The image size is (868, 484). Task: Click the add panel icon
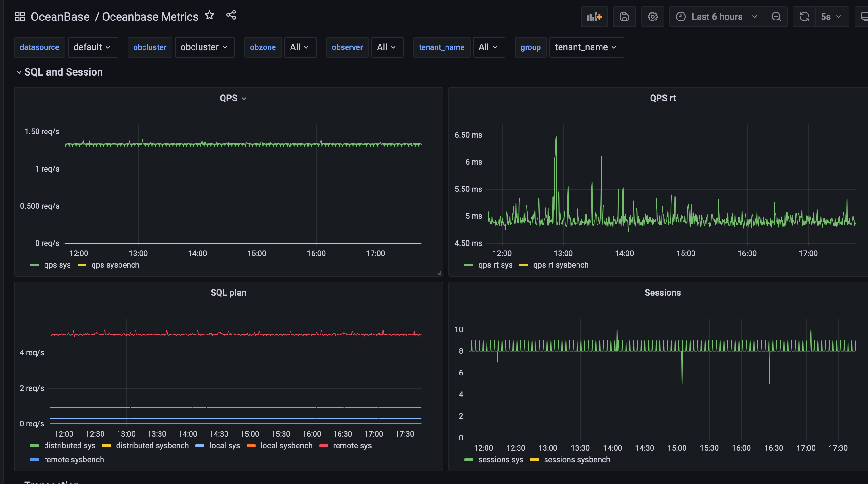(594, 17)
